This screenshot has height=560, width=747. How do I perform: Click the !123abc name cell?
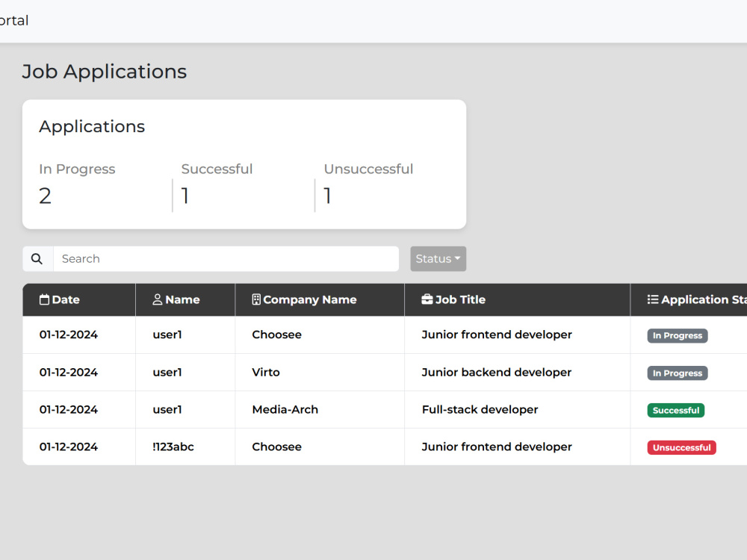[x=173, y=447]
